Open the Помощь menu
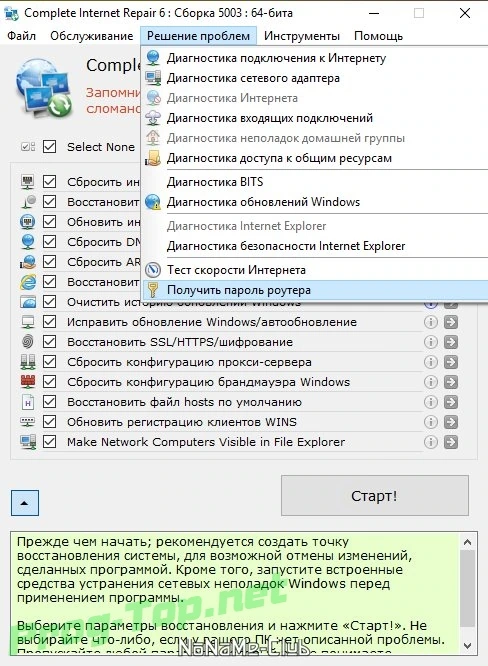This screenshot has width=488, height=666. click(378, 36)
